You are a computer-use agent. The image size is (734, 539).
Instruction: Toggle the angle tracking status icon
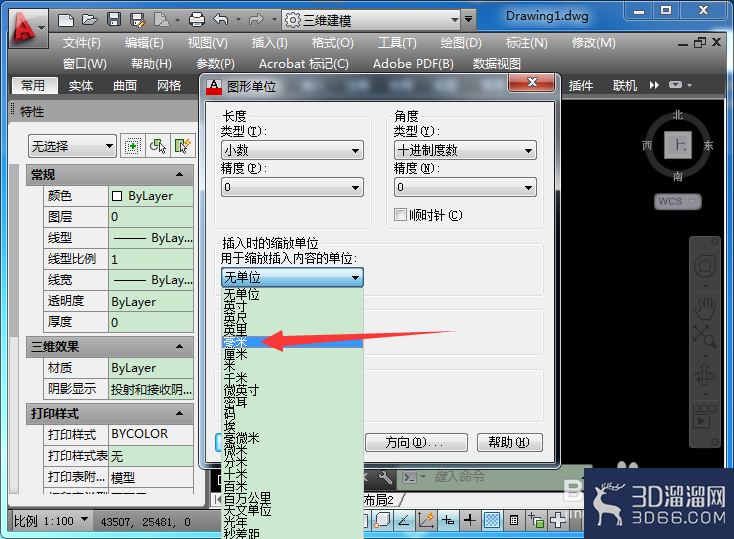(404, 520)
